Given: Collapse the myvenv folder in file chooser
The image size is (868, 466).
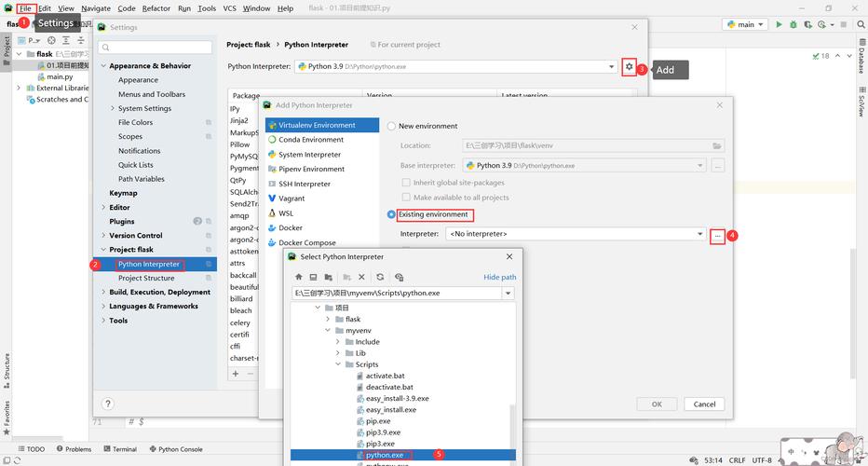Looking at the screenshot, I should point(328,330).
